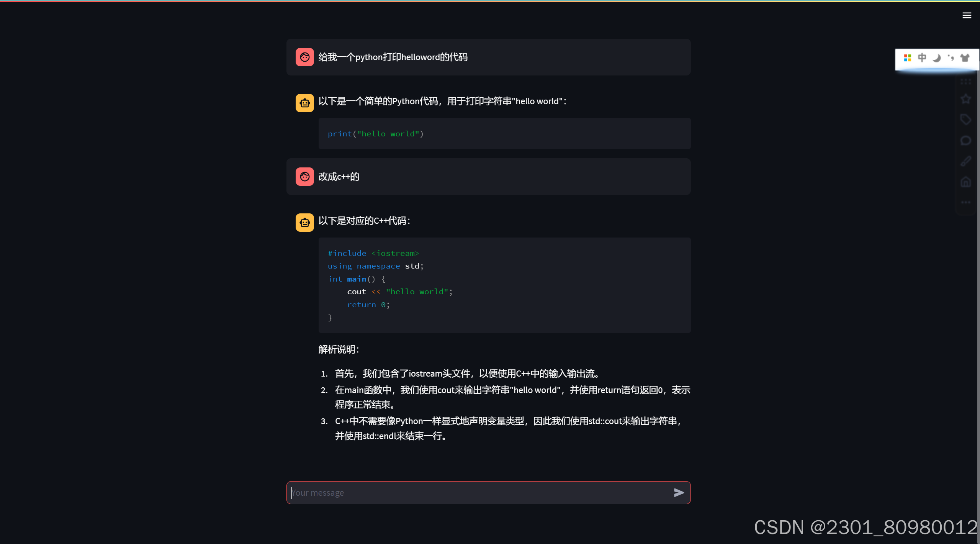980x544 pixels.
Task: Send a message with the paper plane button
Action: point(679,492)
